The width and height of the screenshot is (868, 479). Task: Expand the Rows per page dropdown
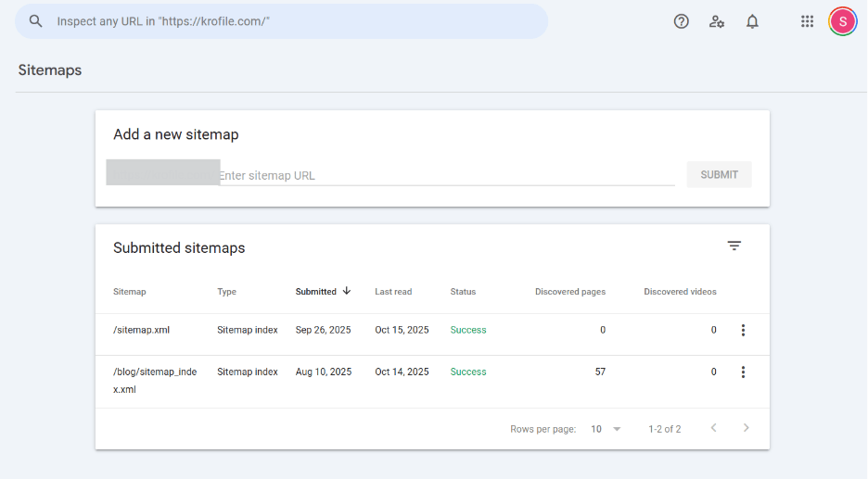[x=606, y=429]
